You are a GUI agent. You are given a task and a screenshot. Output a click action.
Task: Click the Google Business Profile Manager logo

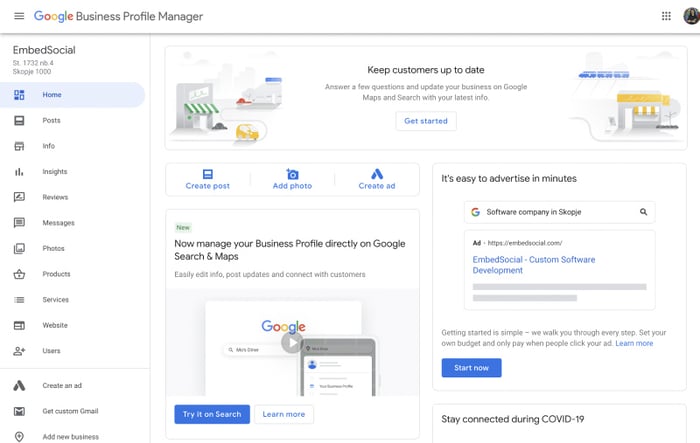[118, 17]
